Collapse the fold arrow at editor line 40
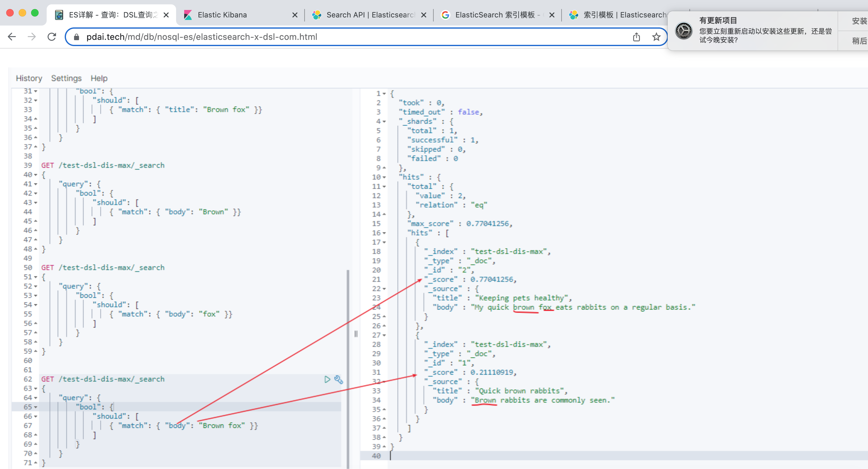Screen dimensions: 868x469 pos(36,175)
